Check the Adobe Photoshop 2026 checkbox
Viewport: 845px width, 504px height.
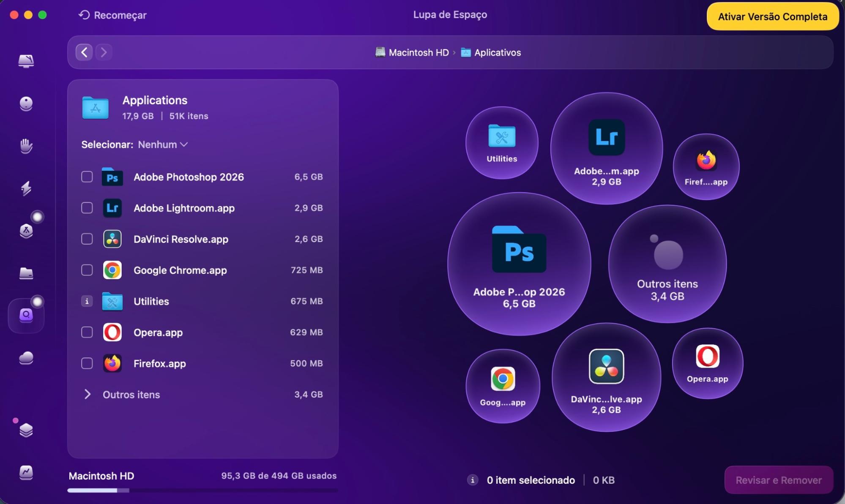pos(87,177)
